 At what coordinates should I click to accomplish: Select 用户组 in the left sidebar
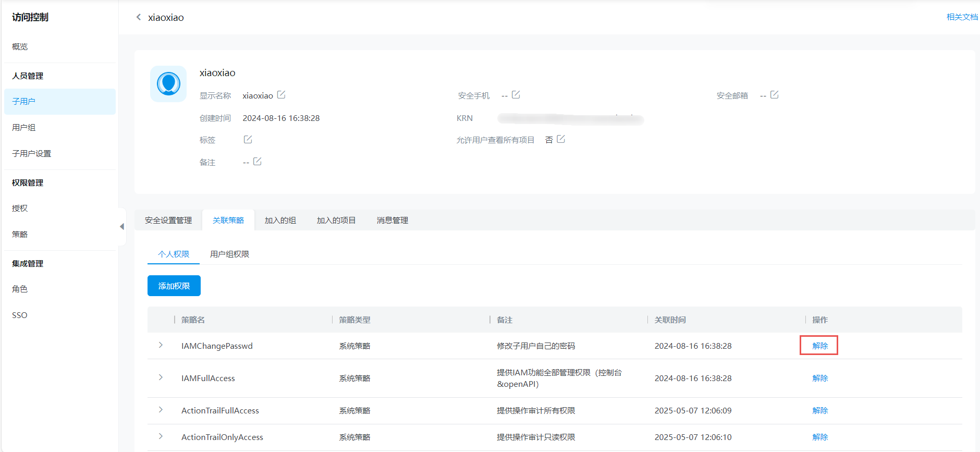tap(24, 128)
